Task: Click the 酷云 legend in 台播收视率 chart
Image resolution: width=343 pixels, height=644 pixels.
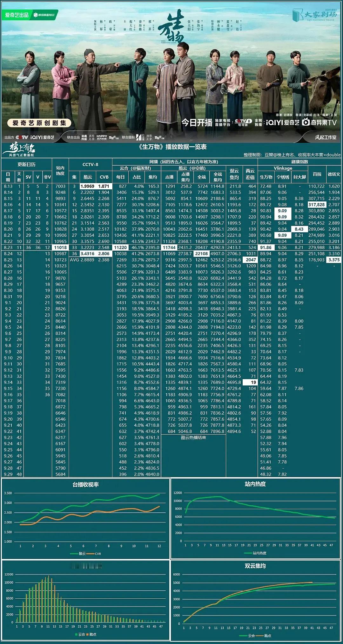Action: tap(78, 554)
